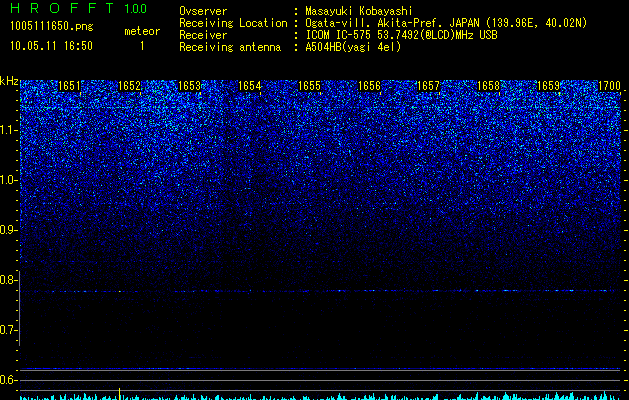Viewport: 629px width, 400px height.
Task: Click the 1655 time marker
Action: (310, 86)
